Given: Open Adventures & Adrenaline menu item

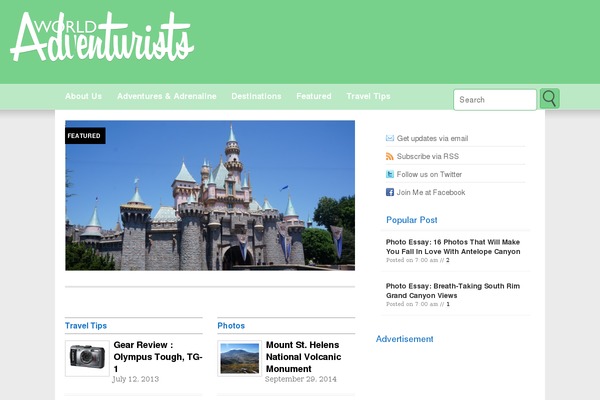Looking at the screenshot, I should pyautogui.click(x=167, y=96).
